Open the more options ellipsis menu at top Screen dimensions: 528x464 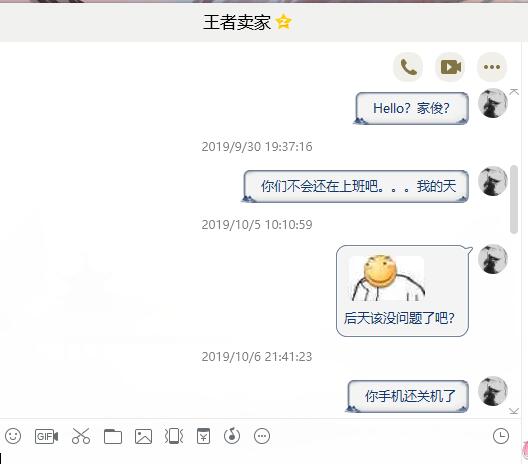pyautogui.click(x=492, y=67)
